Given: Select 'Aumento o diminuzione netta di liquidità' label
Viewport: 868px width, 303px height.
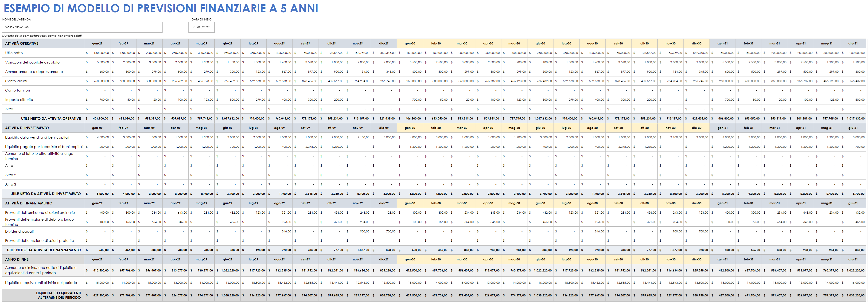Looking at the screenshot, I should pos(41,270).
